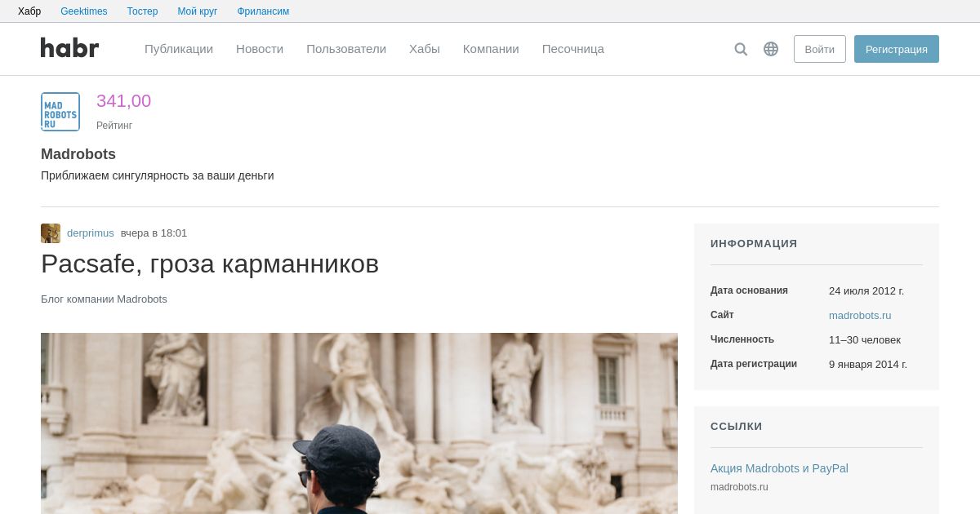Open Тостер in top bar
Viewport: 980px width, 514px height.
[x=143, y=11]
